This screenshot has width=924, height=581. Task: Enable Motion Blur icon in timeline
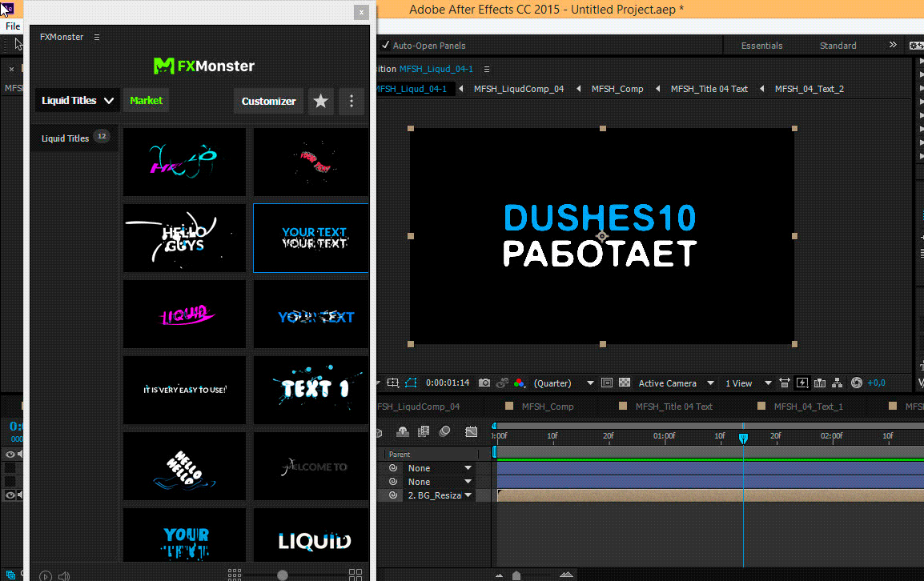pos(445,432)
